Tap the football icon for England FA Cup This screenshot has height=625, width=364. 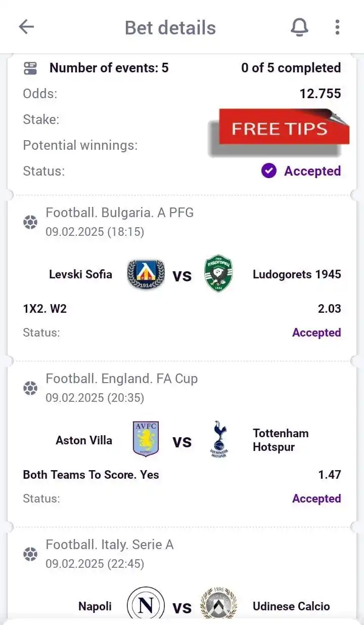[x=30, y=388]
